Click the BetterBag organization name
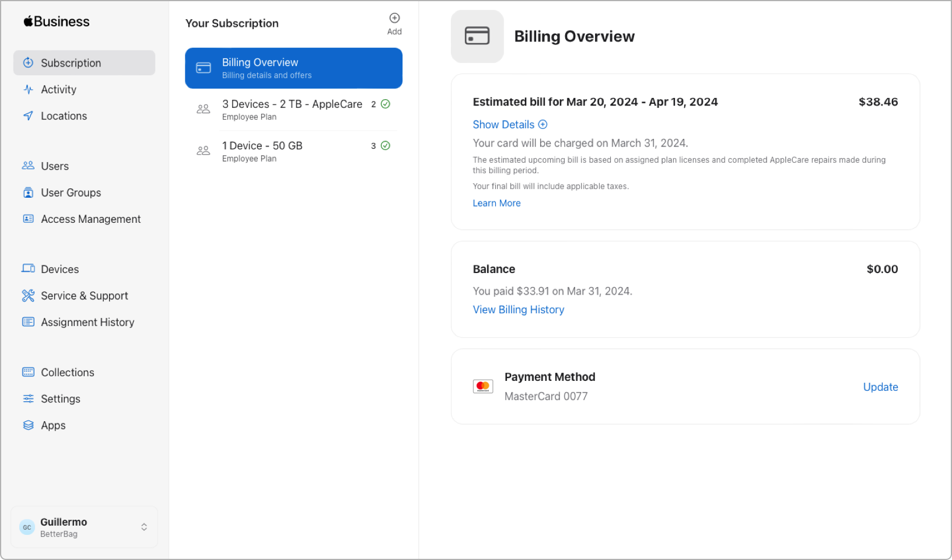This screenshot has height=560, width=952. [x=58, y=534]
